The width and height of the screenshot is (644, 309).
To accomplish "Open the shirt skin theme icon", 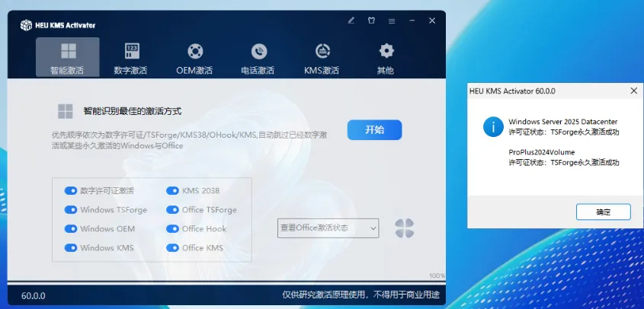I will [371, 21].
